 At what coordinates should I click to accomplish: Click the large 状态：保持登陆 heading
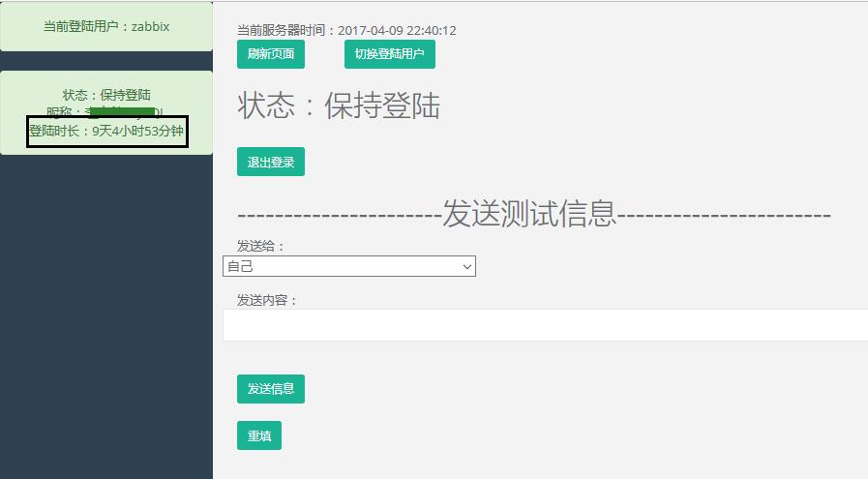pos(339,105)
